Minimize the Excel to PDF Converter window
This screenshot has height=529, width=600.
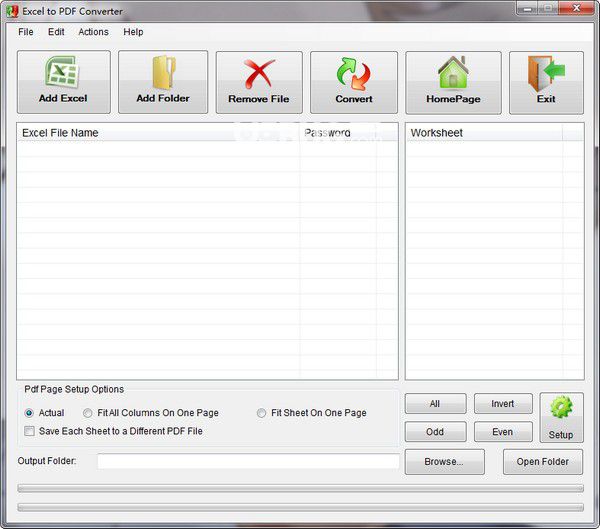528,8
